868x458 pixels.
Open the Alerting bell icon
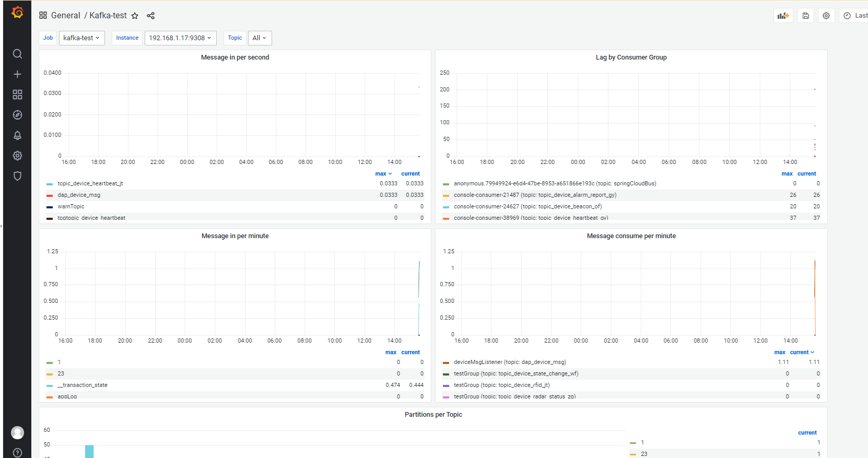click(17, 135)
